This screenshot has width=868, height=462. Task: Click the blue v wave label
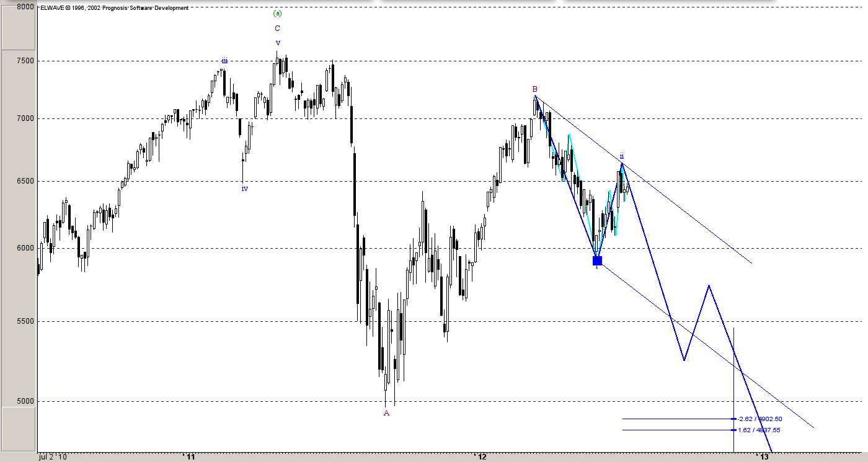(278, 43)
